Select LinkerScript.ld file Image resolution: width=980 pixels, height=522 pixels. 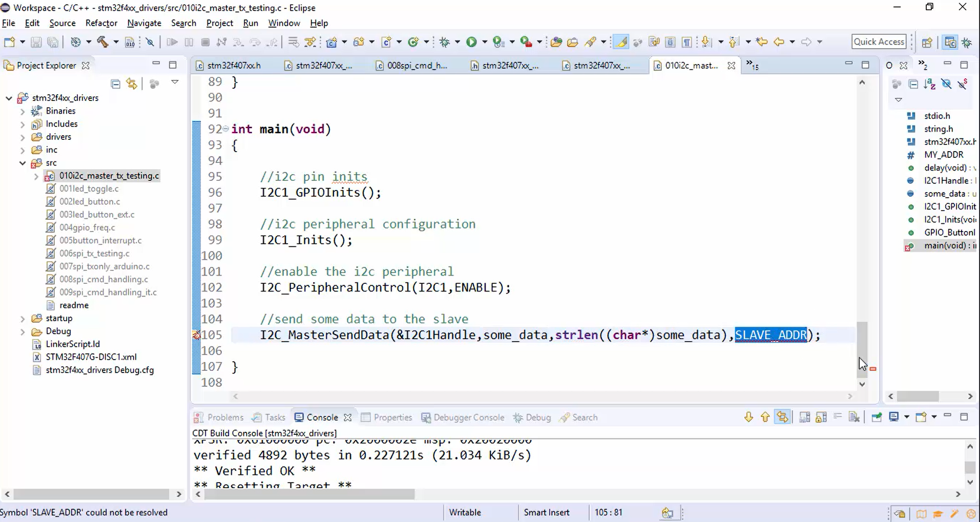point(73,344)
